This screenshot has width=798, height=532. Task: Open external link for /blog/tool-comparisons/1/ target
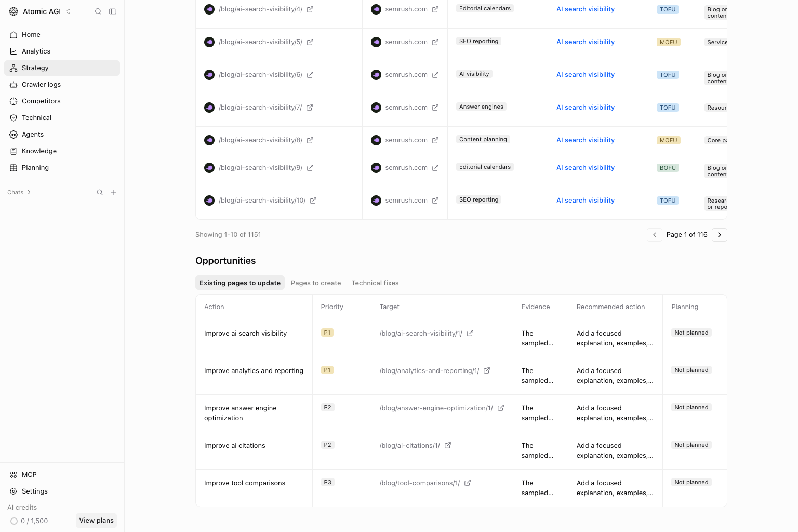coord(468,483)
